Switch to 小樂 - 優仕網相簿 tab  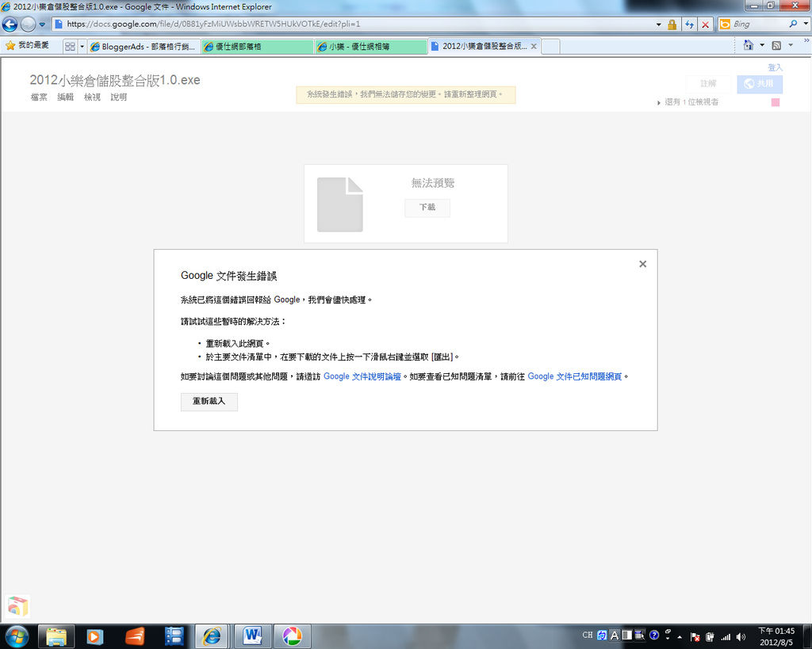(371, 47)
